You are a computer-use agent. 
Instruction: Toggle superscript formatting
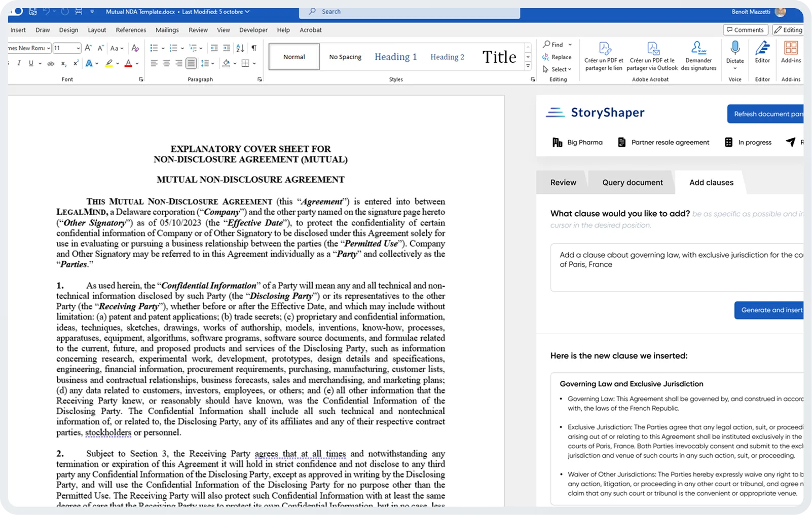coord(76,63)
